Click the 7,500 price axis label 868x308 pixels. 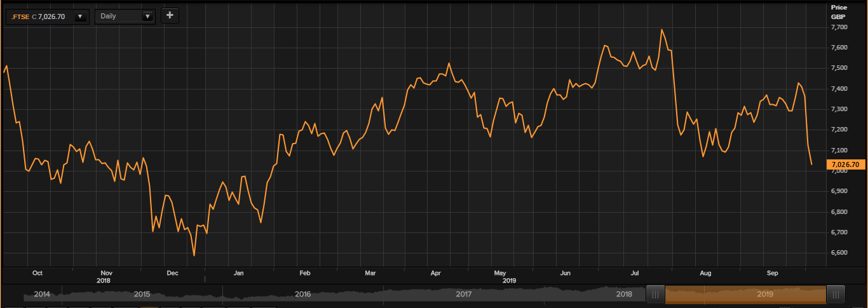click(x=839, y=69)
